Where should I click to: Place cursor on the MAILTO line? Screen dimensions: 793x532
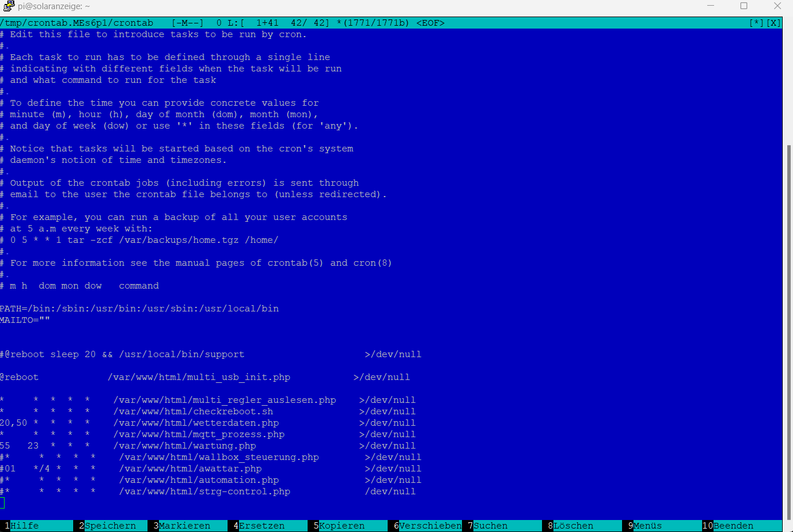pyautogui.click(x=25, y=320)
